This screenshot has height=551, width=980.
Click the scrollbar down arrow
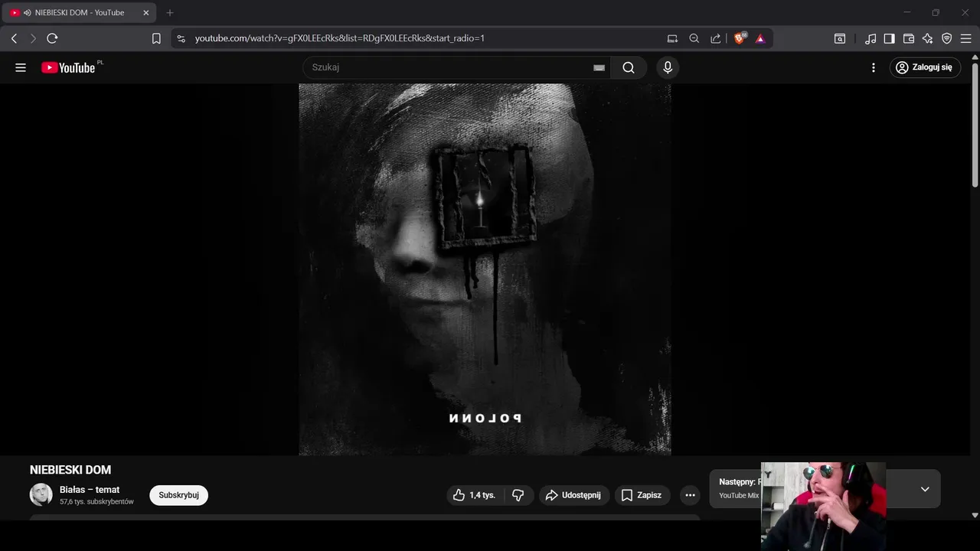click(975, 516)
